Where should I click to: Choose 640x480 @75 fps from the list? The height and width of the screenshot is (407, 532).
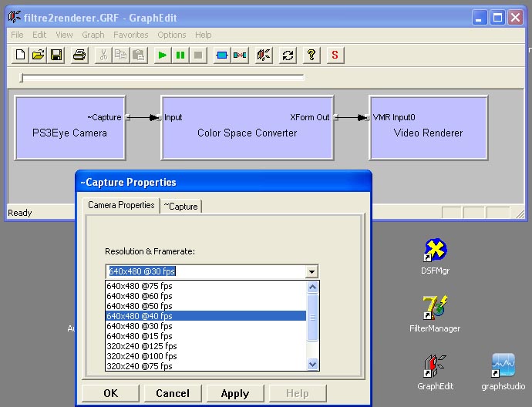[x=206, y=286]
